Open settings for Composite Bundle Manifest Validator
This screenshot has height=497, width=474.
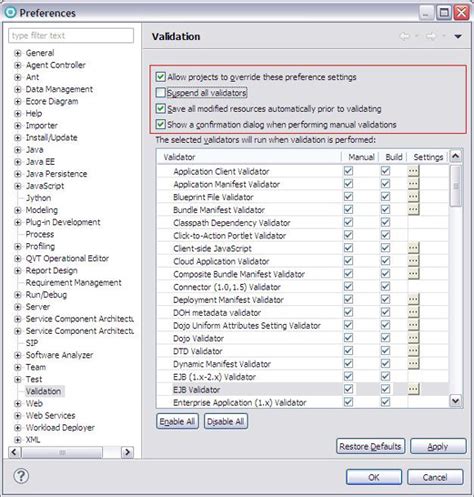pyautogui.click(x=413, y=274)
